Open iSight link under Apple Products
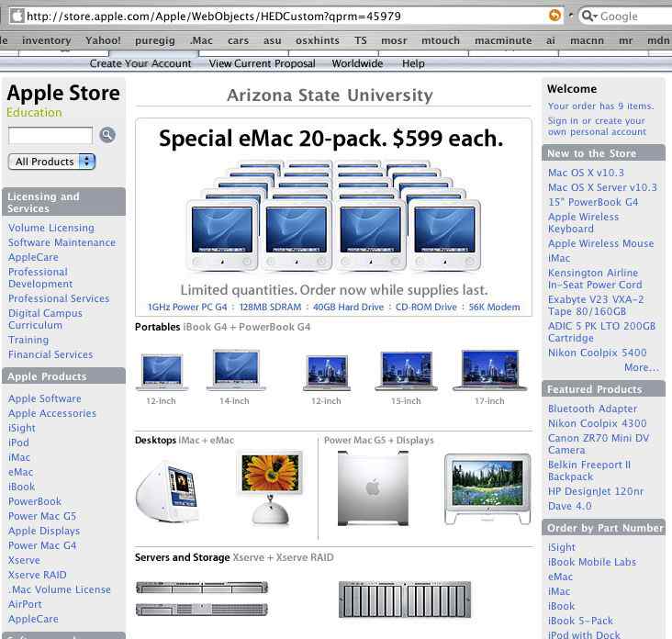 21,428
